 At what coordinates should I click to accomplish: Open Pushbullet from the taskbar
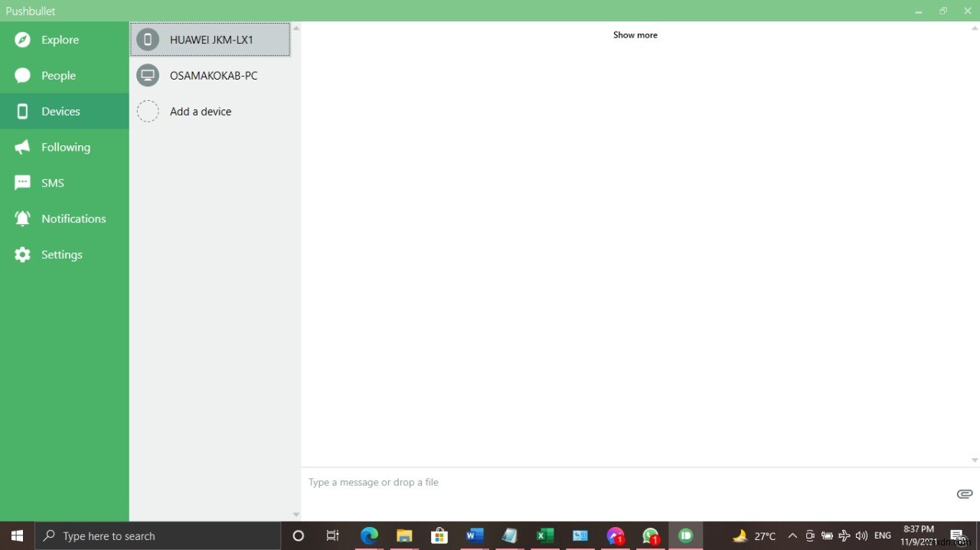(685, 535)
